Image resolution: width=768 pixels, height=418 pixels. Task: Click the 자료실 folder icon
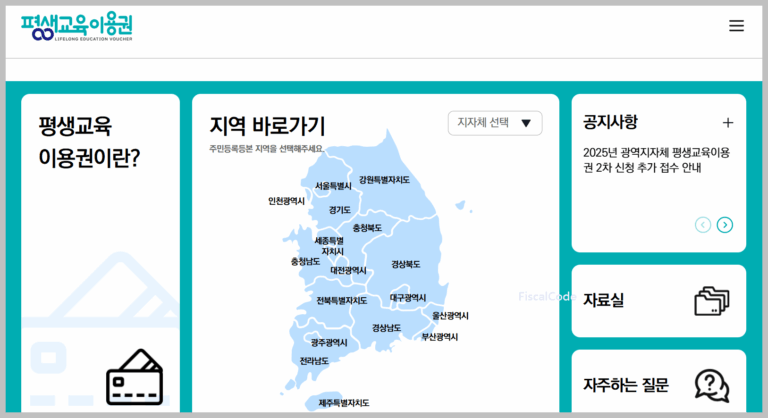tap(712, 300)
